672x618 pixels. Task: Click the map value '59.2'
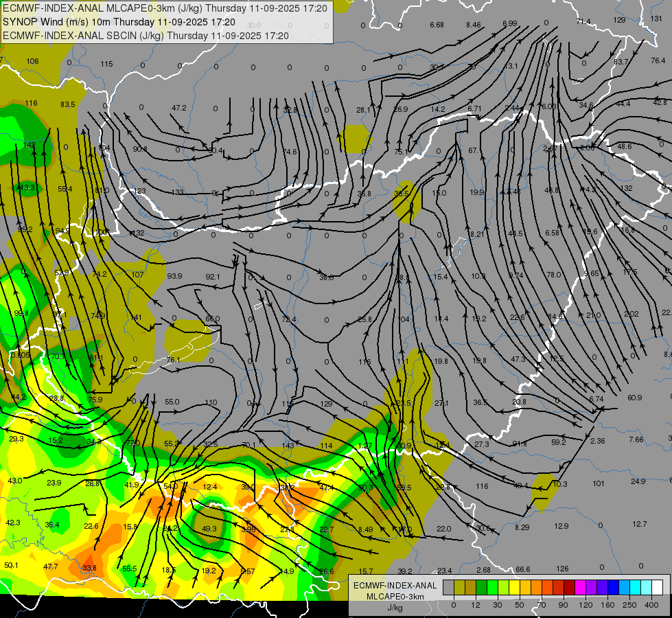point(559,442)
